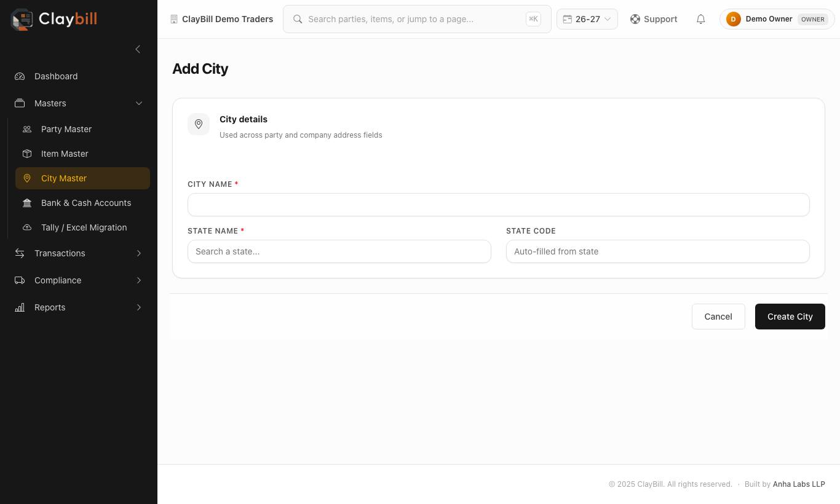Open the Support link
Viewport: 840px width, 504px height.
(654, 19)
